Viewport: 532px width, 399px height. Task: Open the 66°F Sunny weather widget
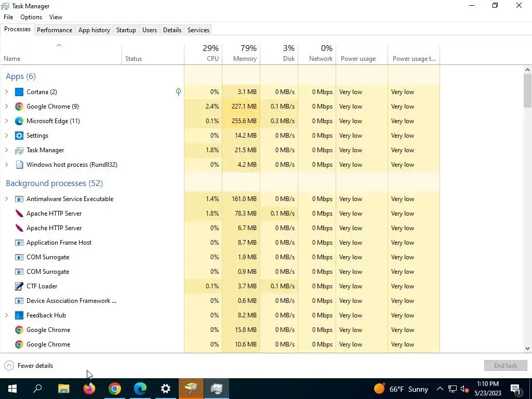[401, 389]
